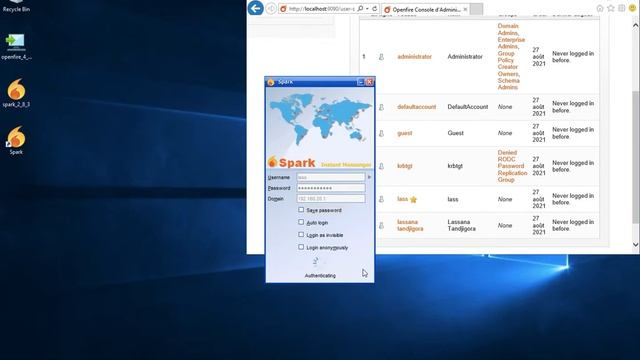
Task: Open the lass user link
Action: click(402, 199)
